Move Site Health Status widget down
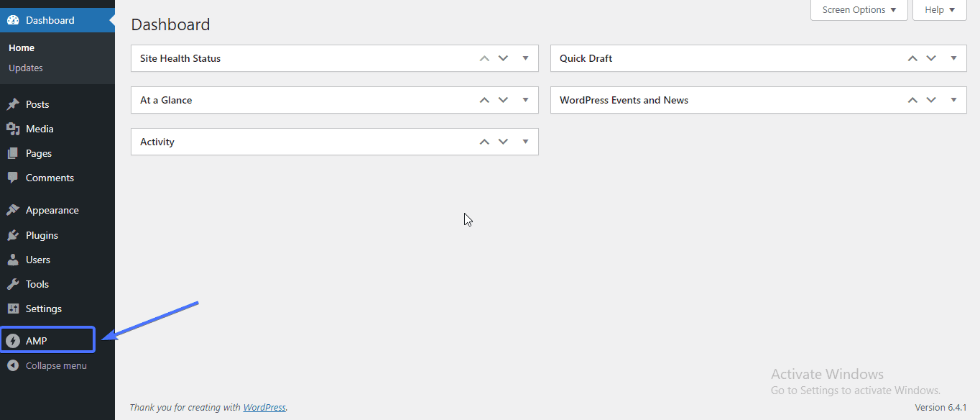 pos(503,58)
